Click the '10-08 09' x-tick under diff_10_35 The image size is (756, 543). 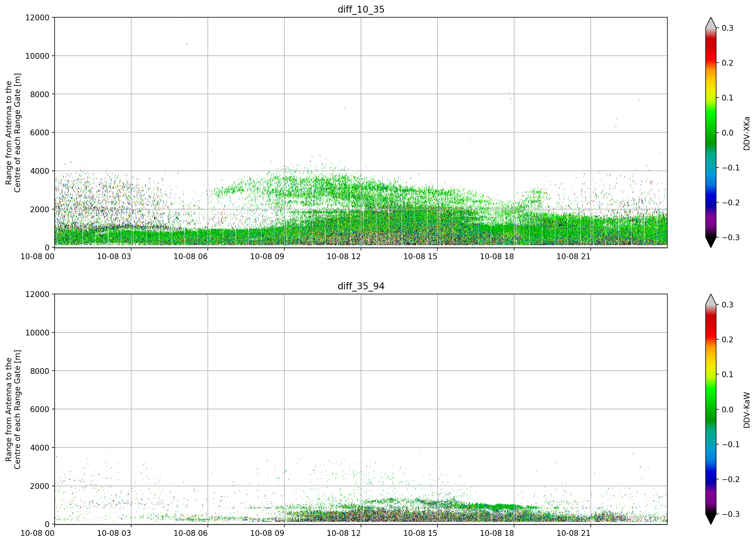267,256
